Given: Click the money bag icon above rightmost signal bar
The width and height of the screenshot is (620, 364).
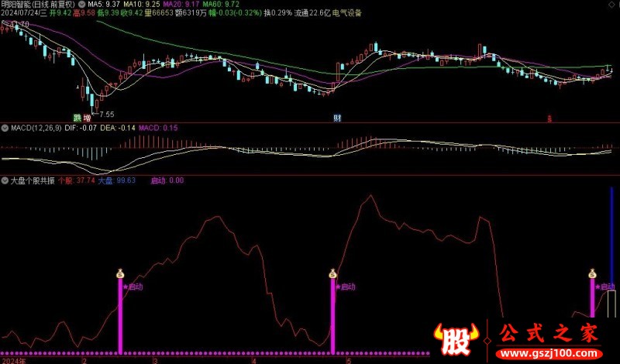Looking at the screenshot, I should point(593,273).
